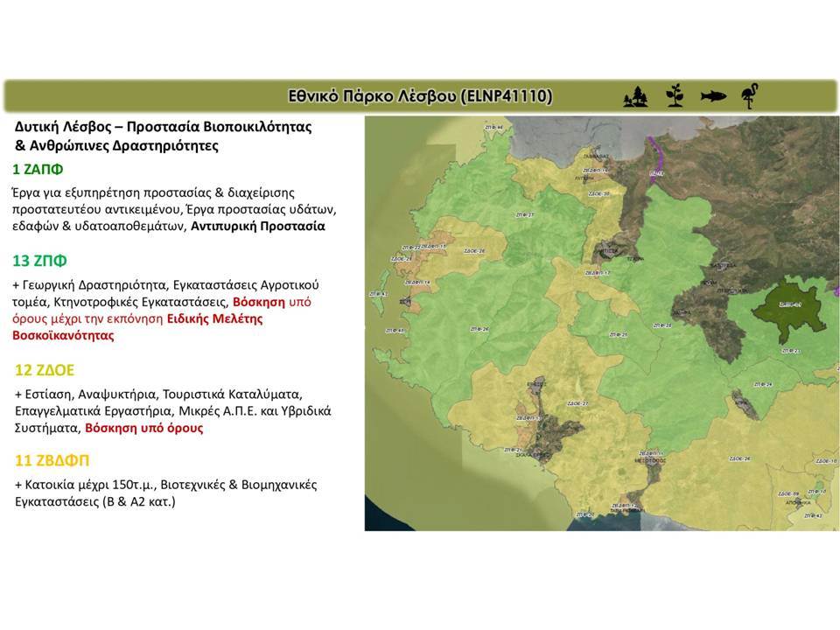Click the 'ΑΠΟΘΗΚΑ' settlement label on the map
The width and height of the screenshot is (840, 630).
798,503
